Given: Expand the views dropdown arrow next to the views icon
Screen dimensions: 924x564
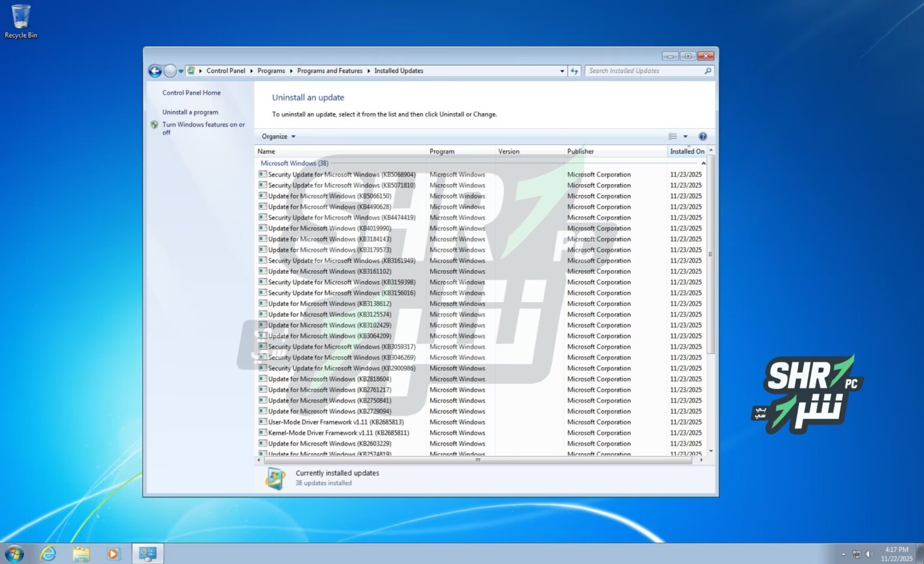Looking at the screenshot, I should click(x=686, y=136).
